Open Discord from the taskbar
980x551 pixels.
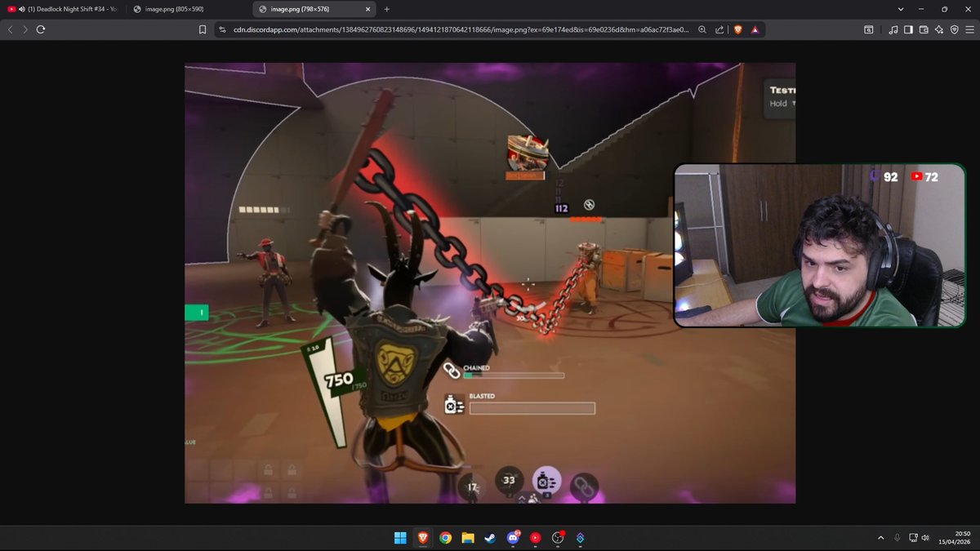click(x=513, y=538)
